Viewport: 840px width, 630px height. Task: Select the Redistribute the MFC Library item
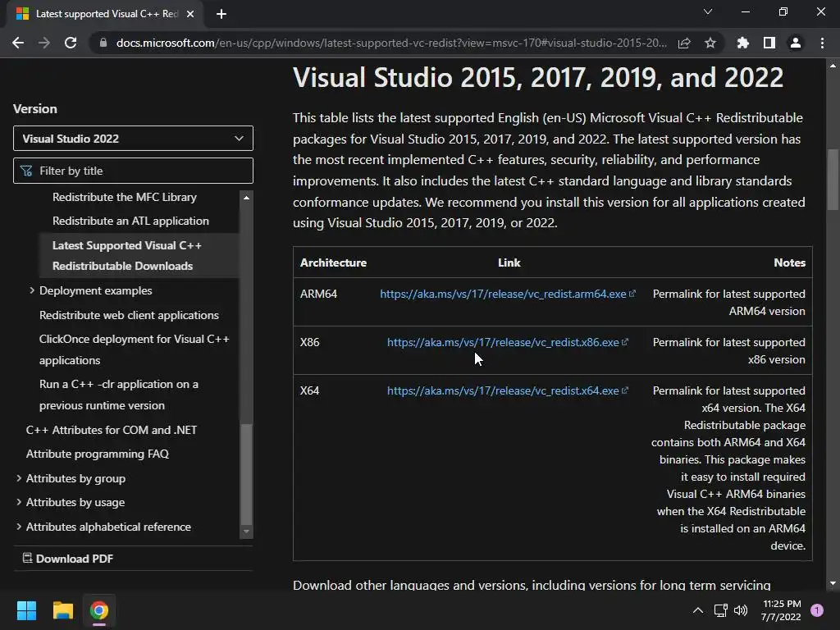(125, 197)
